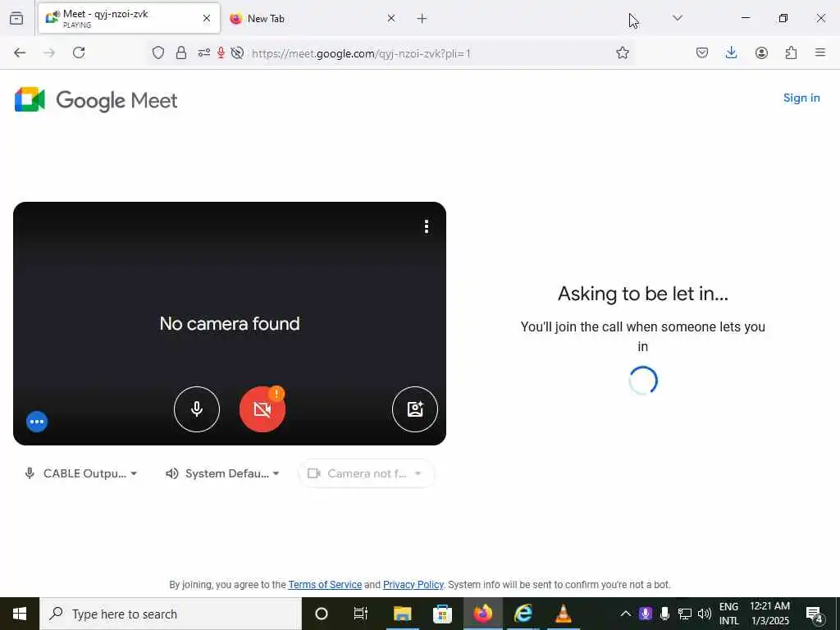Open VLC media player from the taskbar
The image size is (840, 630).
coord(563,614)
